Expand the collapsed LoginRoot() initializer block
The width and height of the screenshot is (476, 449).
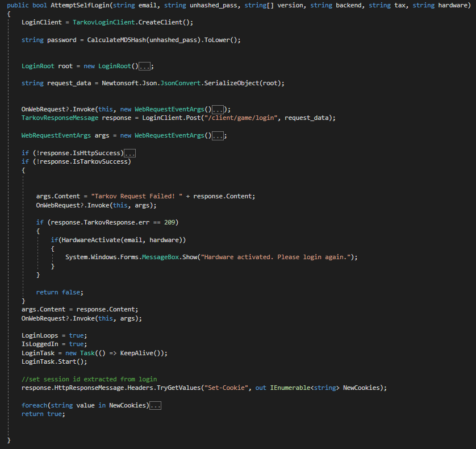click(144, 66)
